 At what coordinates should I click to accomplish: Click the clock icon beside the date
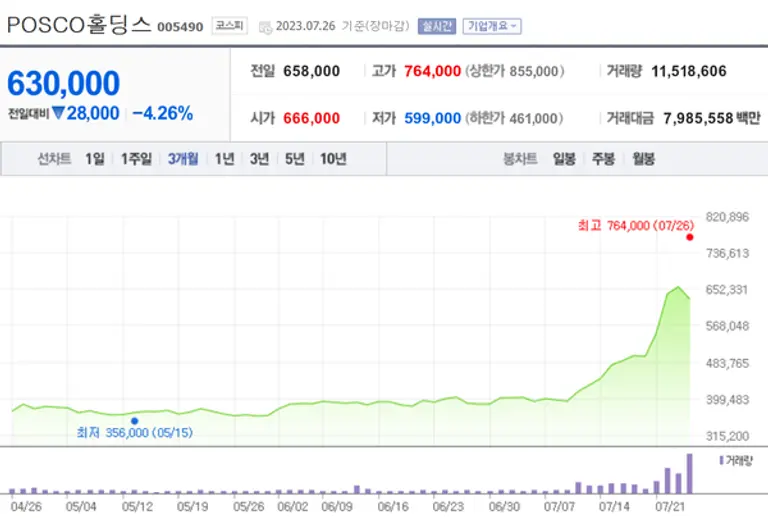(265, 27)
